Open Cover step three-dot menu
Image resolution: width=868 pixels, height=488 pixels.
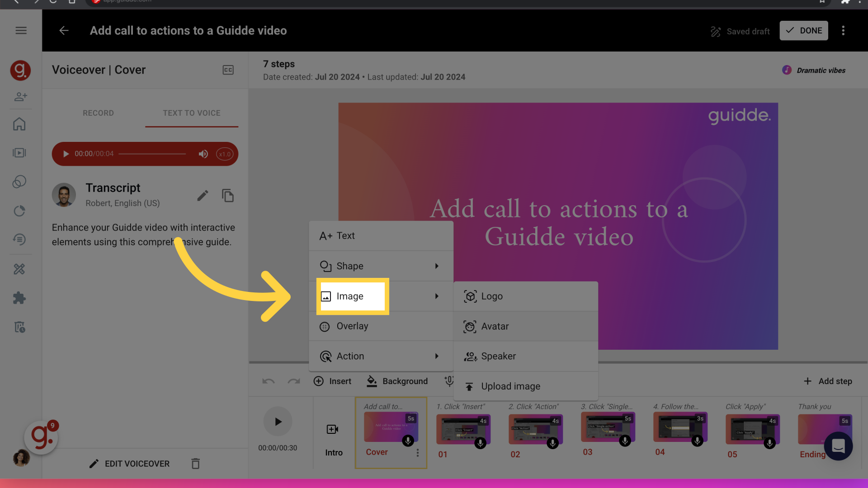pyautogui.click(x=417, y=453)
